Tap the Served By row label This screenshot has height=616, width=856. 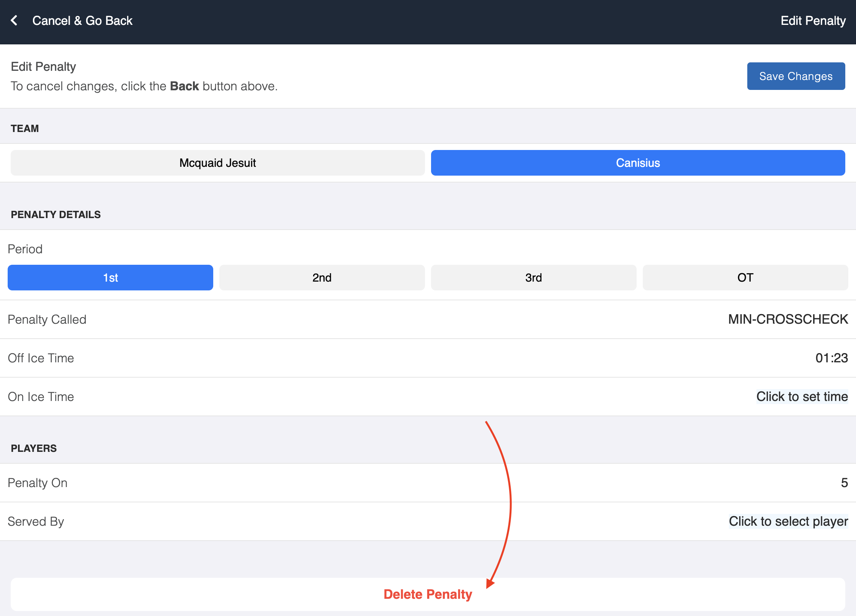point(36,521)
